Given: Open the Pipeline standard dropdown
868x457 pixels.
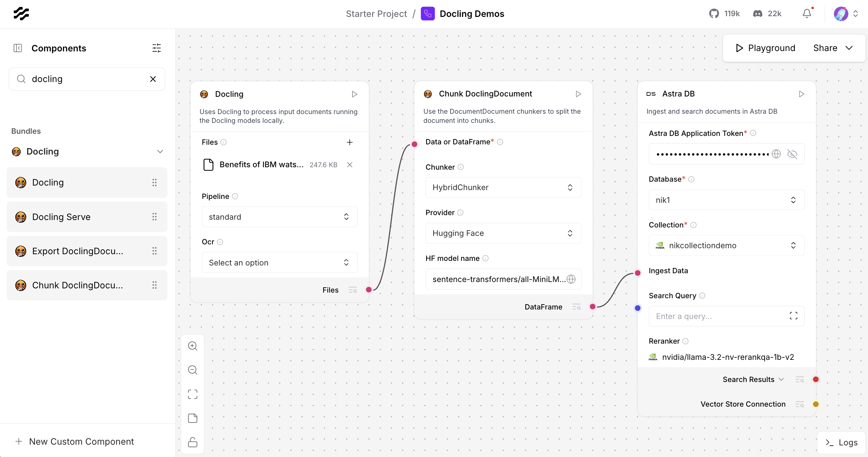Looking at the screenshot, I should 280,217.
